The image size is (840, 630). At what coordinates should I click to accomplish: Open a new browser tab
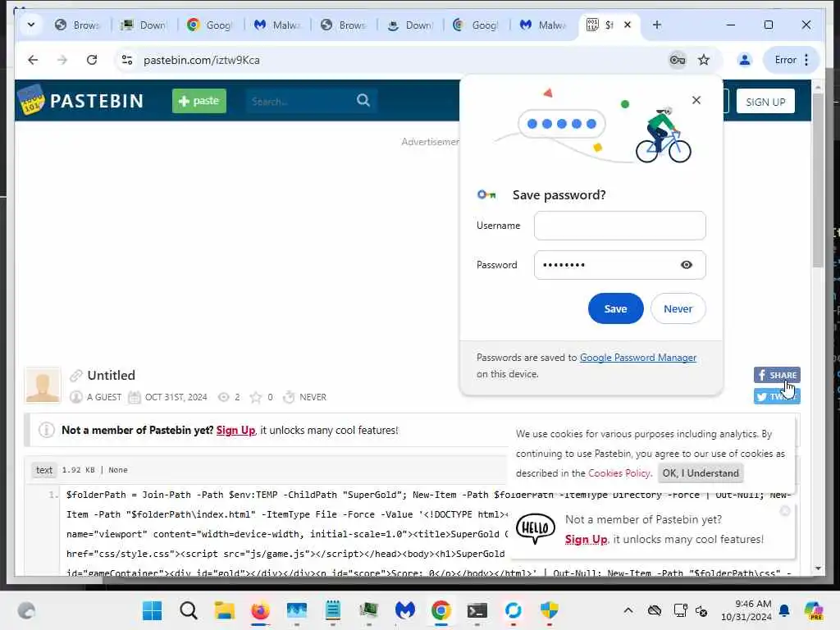click(657, 25)
